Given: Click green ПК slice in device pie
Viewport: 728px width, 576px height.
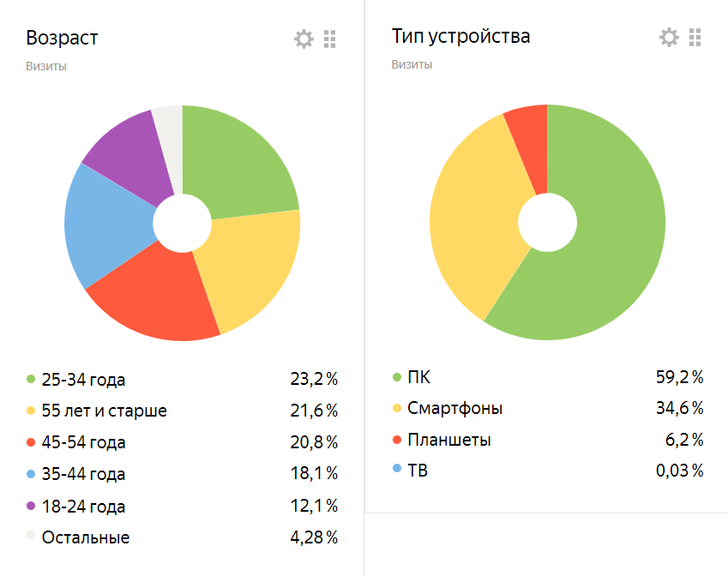Looking at the screenshot, I should tap(609, 249).
